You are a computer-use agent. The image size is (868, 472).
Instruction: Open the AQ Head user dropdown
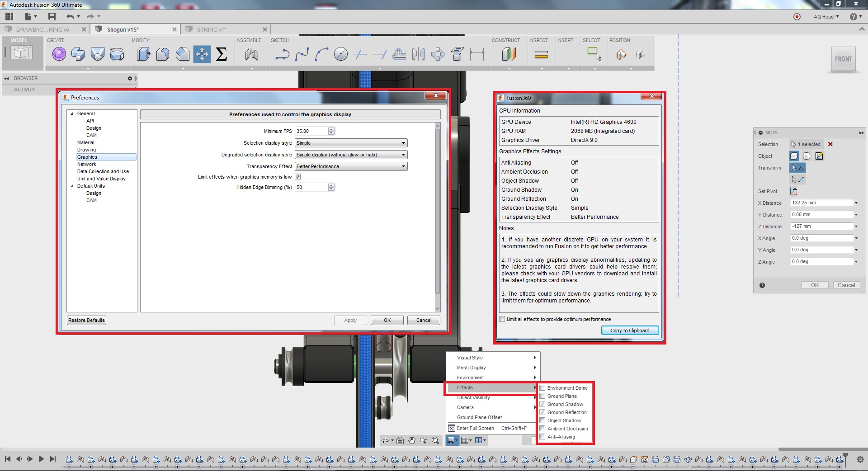826,17
